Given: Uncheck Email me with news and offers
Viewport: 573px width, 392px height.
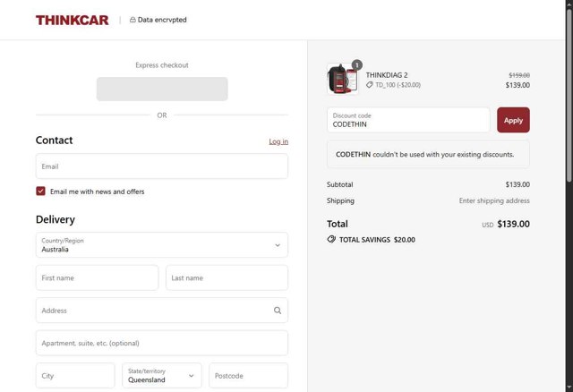Looking at the screenshot, I should pos(40,191).
